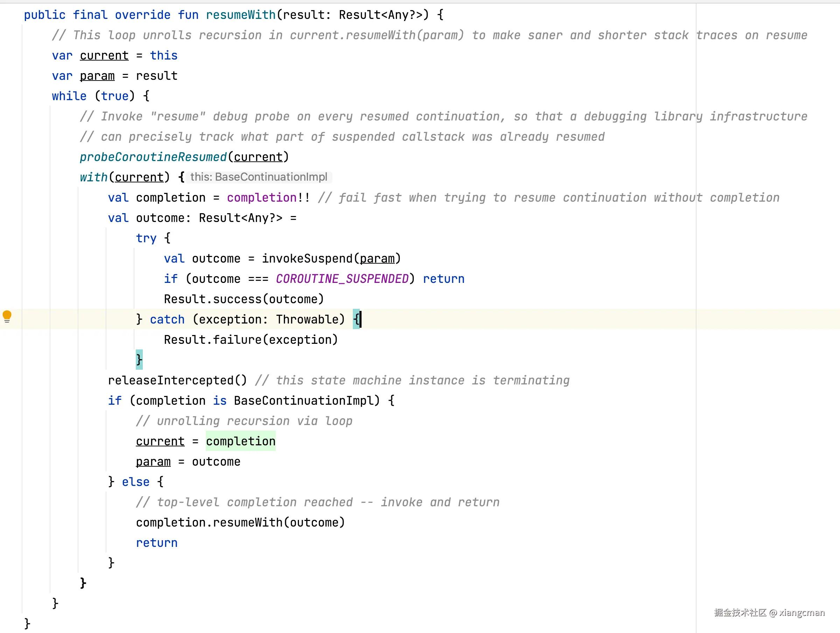Click the xiangcman watermark text
840x633 pixels.
(801, 612)
